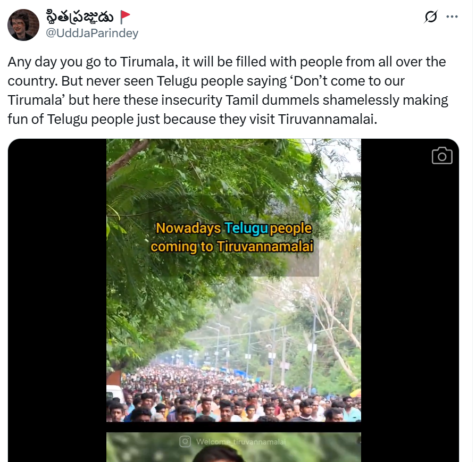
Task: Click the 'coming to Tiruvannamalai' caption line
Action: 232,247
